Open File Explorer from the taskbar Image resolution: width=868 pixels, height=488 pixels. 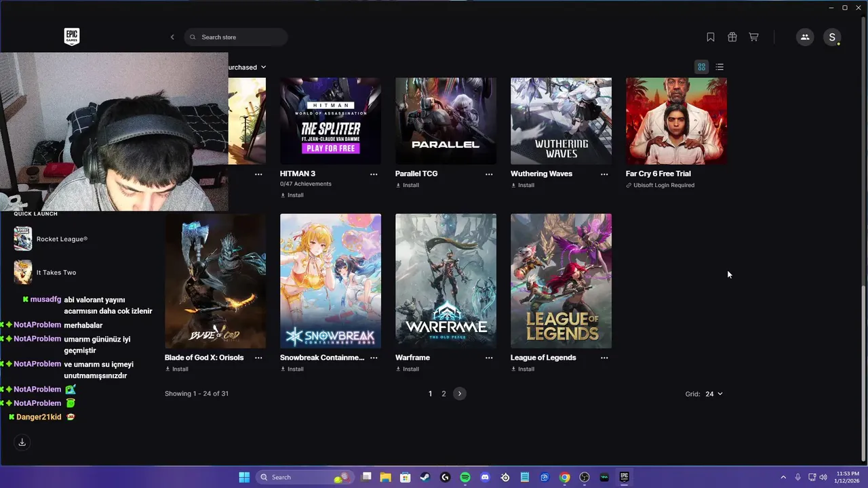(385, 477)
